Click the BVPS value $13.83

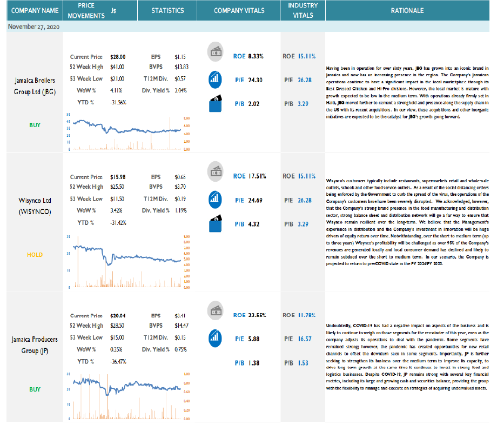click(x=182, y=67)
